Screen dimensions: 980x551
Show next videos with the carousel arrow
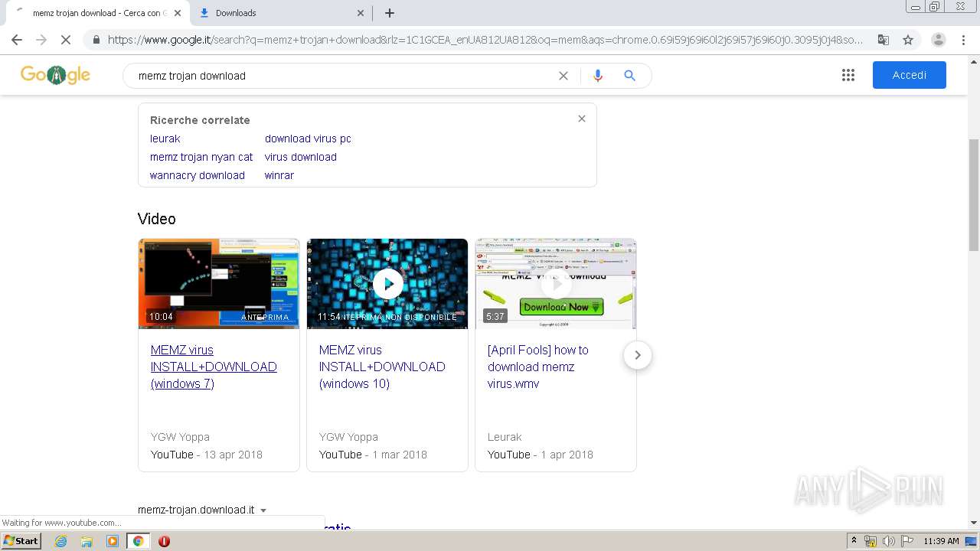click(637, 355)
